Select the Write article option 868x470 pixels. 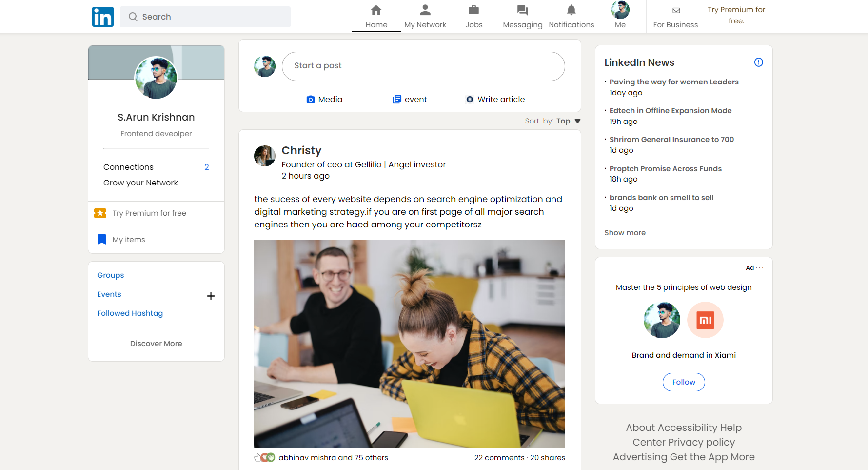(x=495, y=100)
